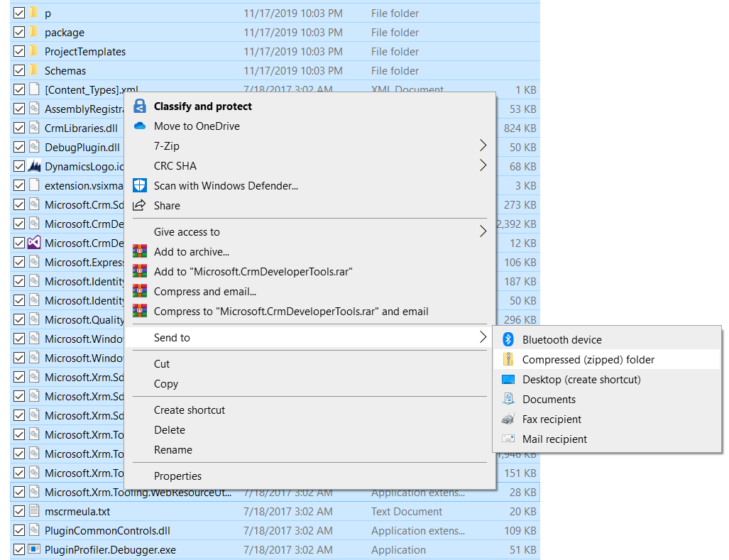Click the 109 KB size cell
The image size is (729, 560).
coord(520,530)
